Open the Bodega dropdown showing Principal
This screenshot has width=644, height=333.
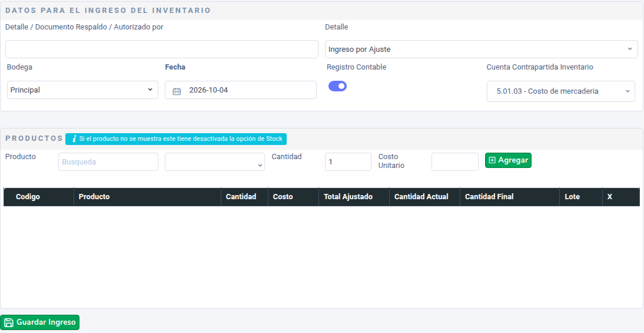coord(82,90)
